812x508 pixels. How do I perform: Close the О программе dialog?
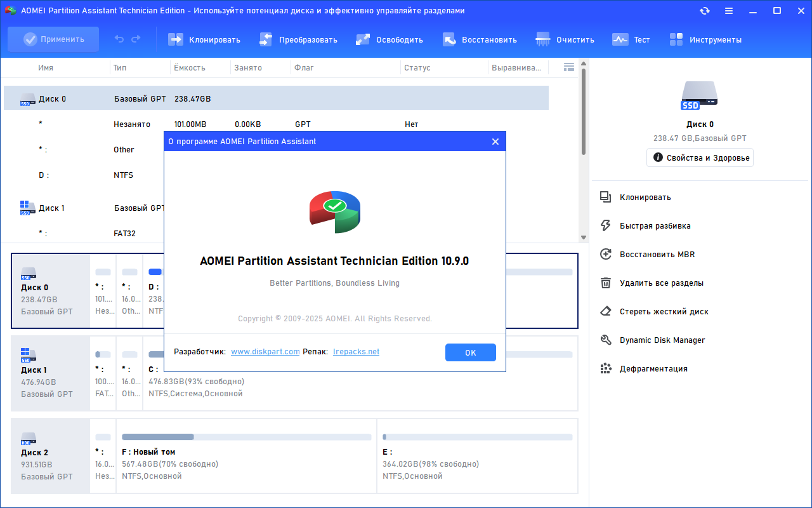495,142
